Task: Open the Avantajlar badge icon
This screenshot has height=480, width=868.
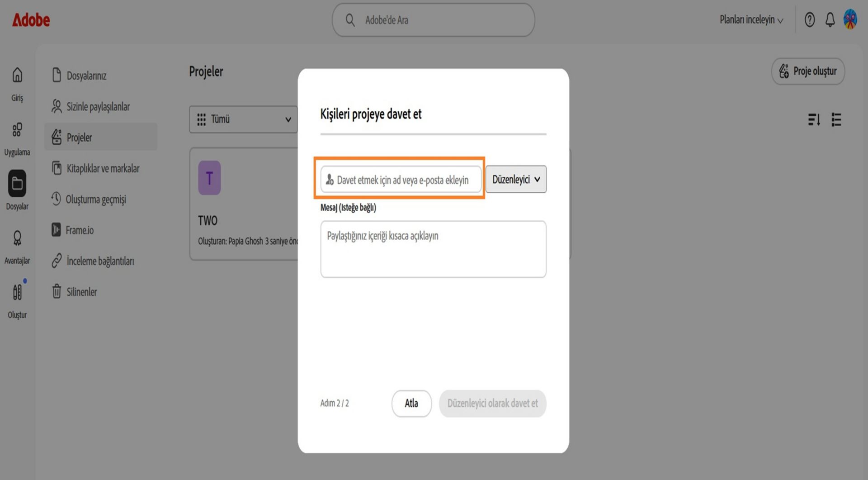Action: pyautogui.click(x=17, y=238)
